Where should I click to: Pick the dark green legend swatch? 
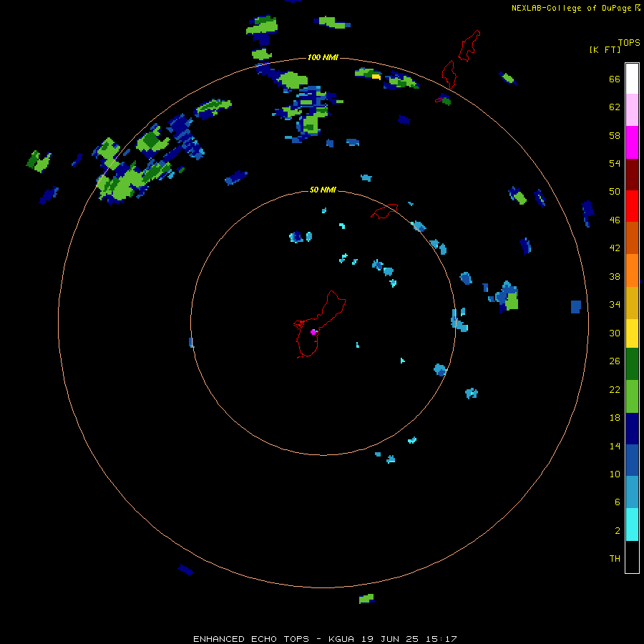[632, 364]
